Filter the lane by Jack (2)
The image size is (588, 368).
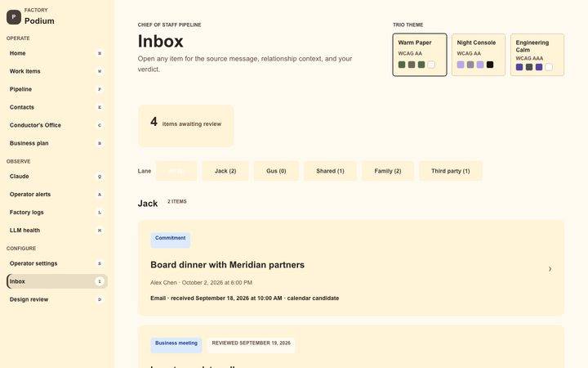[225, 171]
